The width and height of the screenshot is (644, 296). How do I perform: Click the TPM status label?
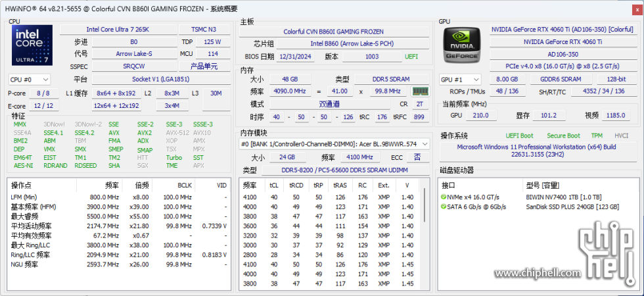[597, 136]
